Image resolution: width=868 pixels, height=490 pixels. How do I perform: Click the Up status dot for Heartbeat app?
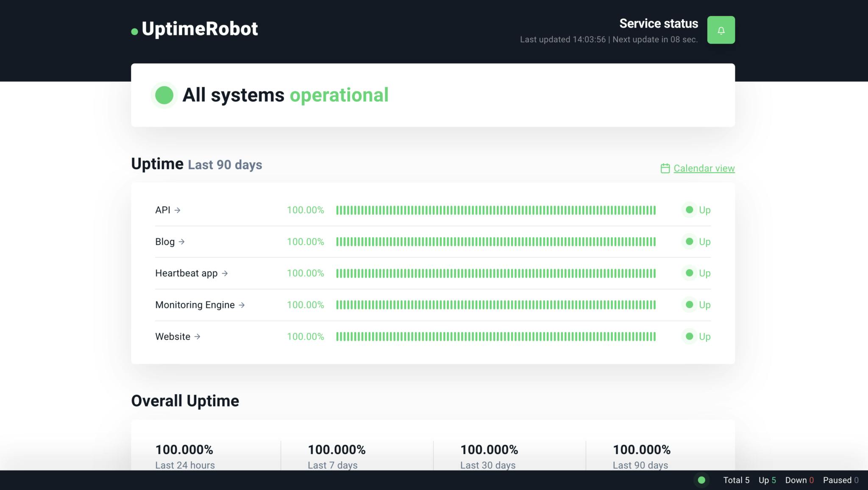(690, 273)
